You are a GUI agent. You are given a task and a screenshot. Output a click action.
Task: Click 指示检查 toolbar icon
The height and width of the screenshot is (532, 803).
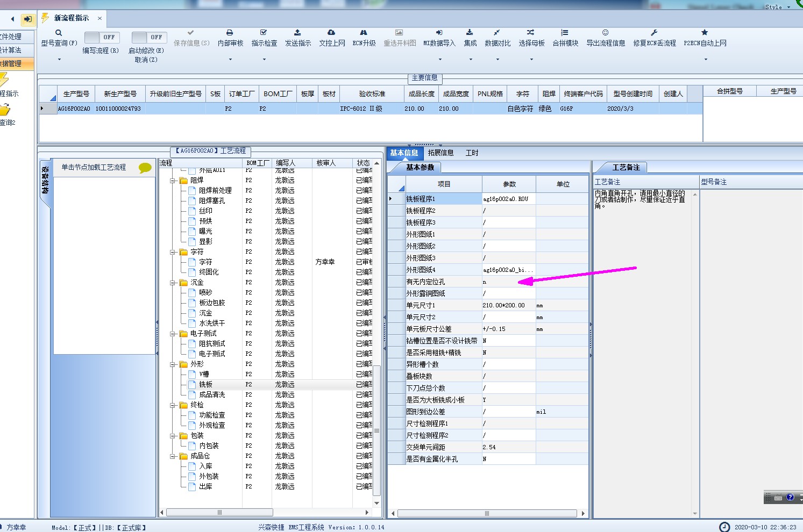[264, 33]
